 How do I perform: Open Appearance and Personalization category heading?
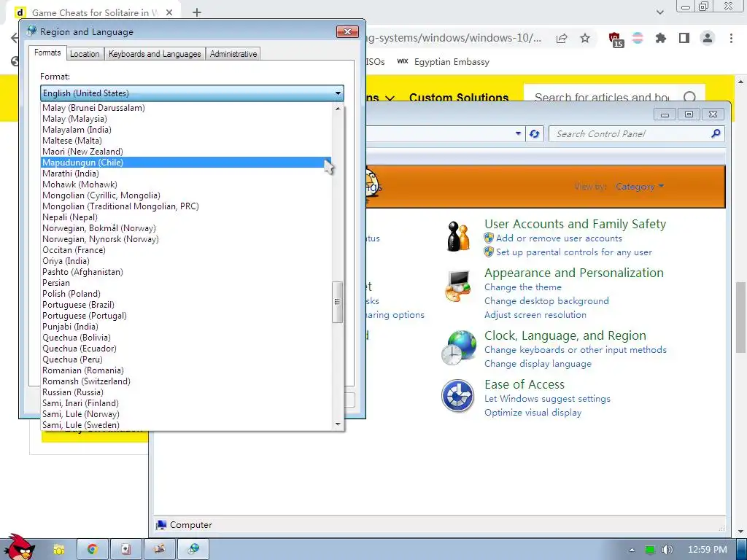click(x=574, y=273)
